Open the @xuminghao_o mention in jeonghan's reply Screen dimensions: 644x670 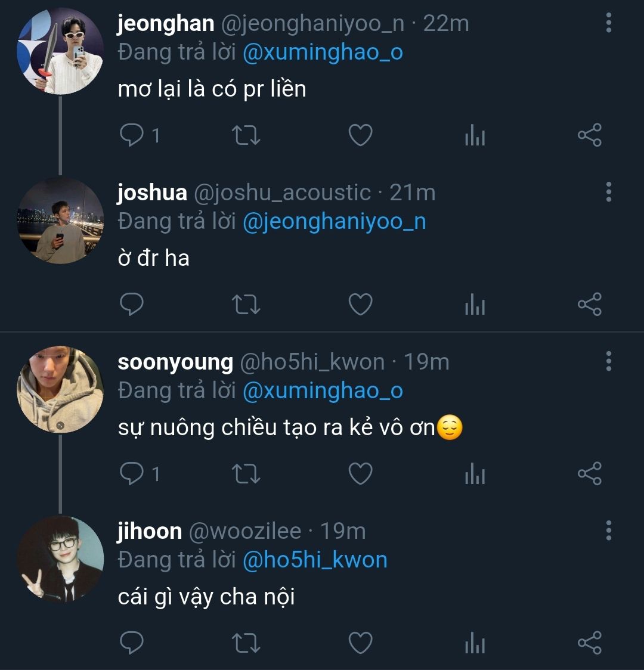[x=323, y=52]
